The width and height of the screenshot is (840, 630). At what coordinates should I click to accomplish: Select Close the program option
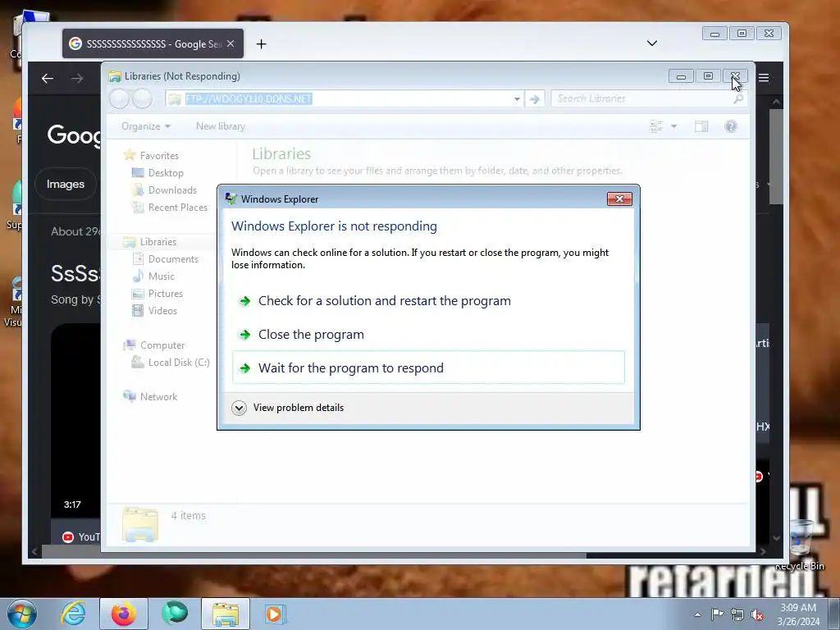[x=428, y=335]
